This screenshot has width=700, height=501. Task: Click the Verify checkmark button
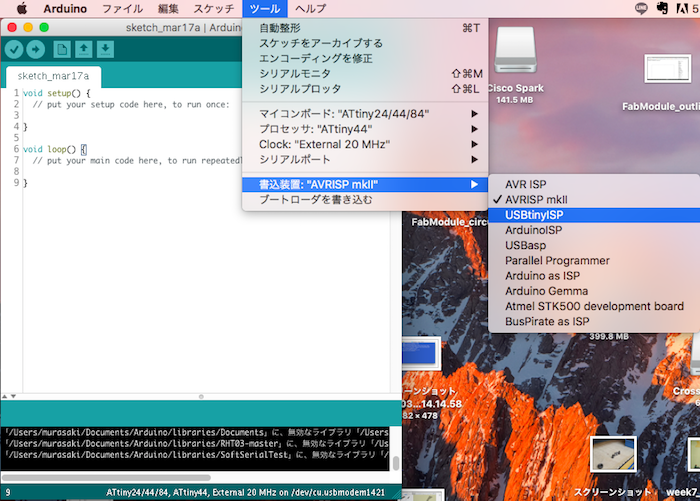pos(14,50)
